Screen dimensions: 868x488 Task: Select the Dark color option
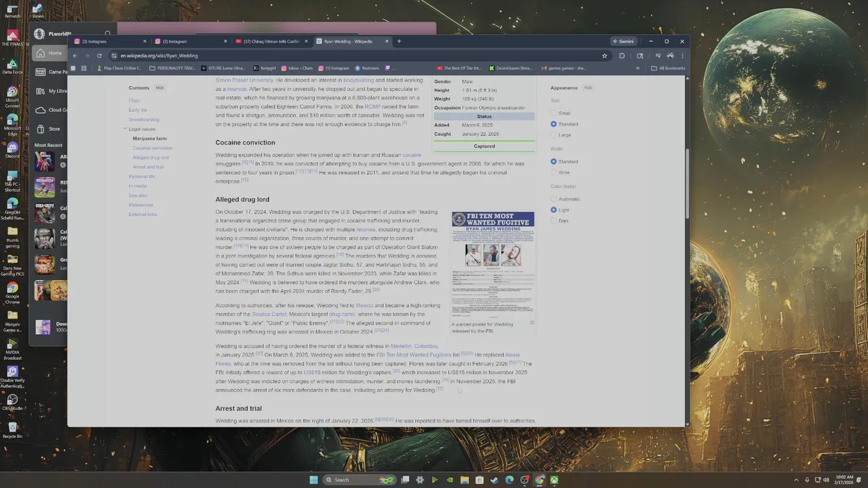554,221
